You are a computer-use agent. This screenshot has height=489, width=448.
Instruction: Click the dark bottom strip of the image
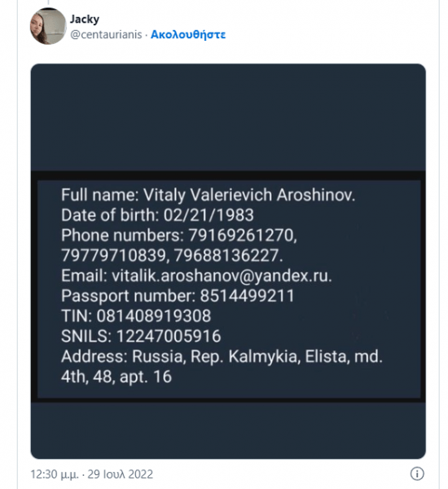tap(228, 430)
